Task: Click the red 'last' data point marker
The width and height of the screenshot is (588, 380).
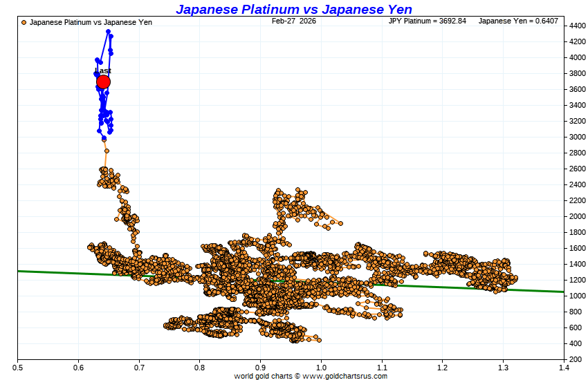Action: pos(103,82)
